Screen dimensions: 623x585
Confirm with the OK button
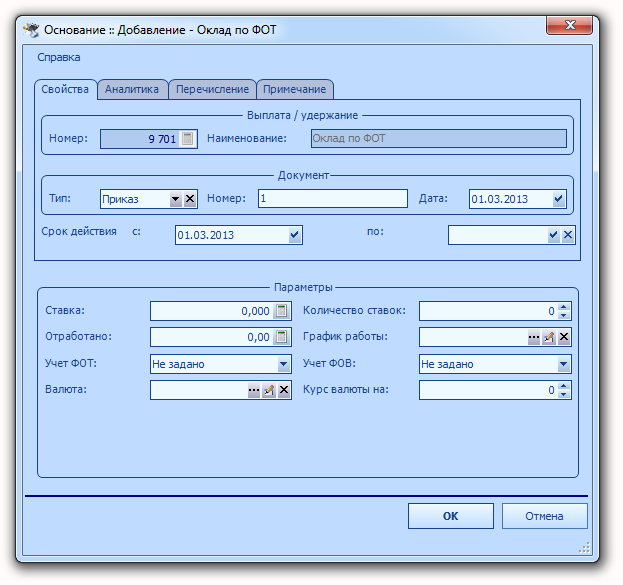click(451, 516)
